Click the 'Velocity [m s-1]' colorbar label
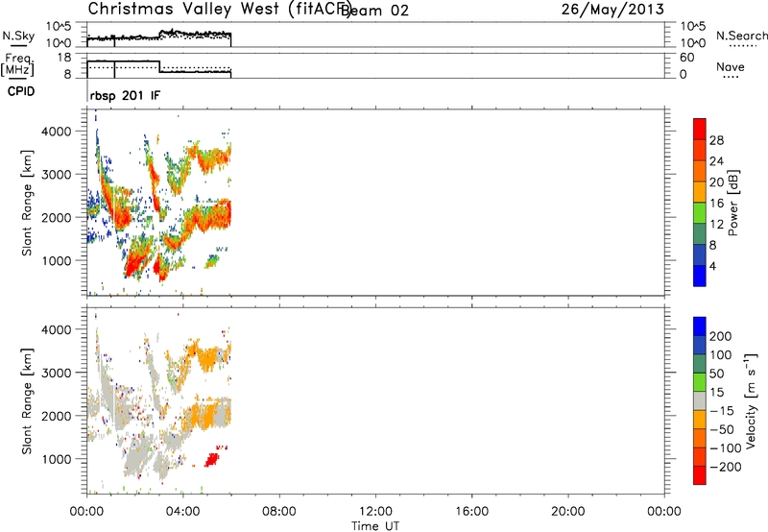 click(751, 400)
